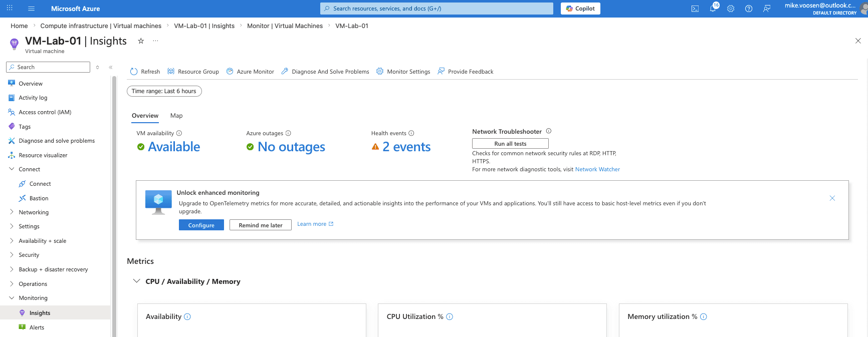Open Azure Monitor from the toolbar
The width and height of the screenshot is (868, 337).
pos(250,72)
